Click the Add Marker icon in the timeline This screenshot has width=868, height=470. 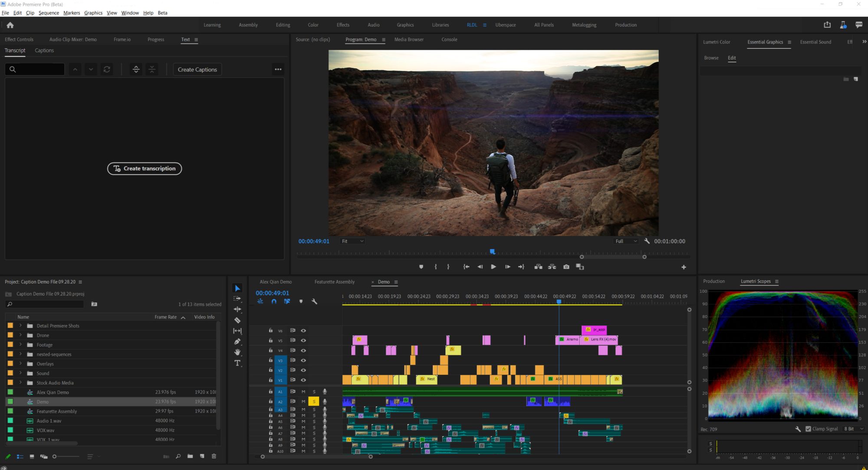[x=301, y=301]
